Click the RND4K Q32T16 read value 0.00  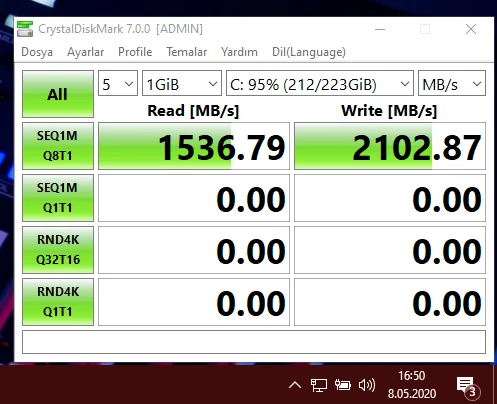pyautogui.click(x=194, y=250)
